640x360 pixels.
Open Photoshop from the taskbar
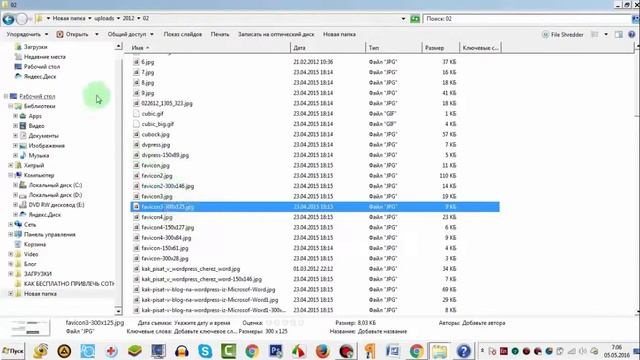[x=276, y=351]
